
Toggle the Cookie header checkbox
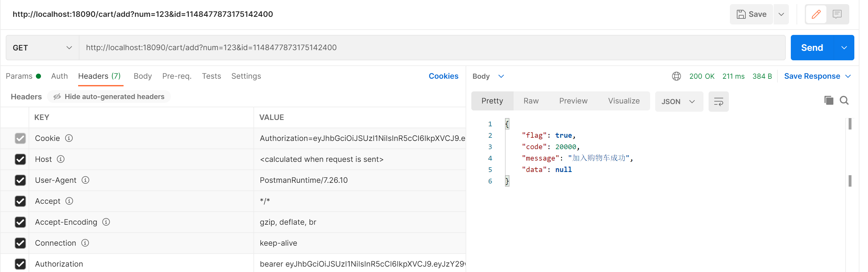[x=20, y=138]
